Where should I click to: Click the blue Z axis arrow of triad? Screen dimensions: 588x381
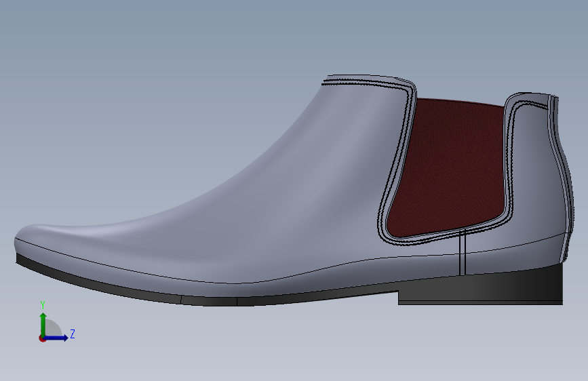[56, 338]
